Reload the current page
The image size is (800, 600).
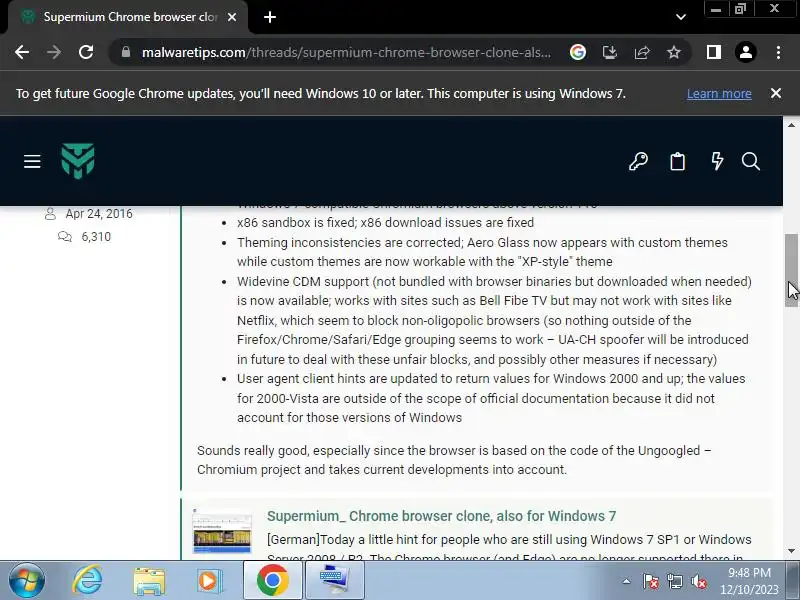point(86,52)
